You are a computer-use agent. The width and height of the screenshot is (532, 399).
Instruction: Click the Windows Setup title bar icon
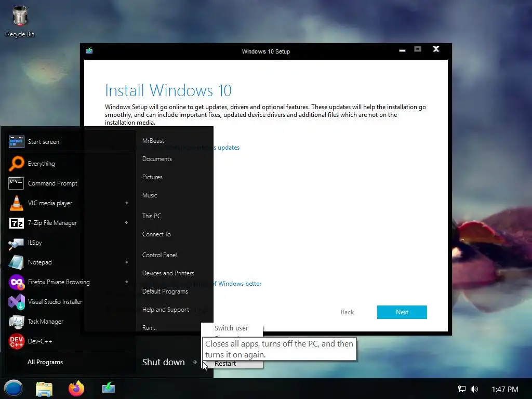point(89,51)
